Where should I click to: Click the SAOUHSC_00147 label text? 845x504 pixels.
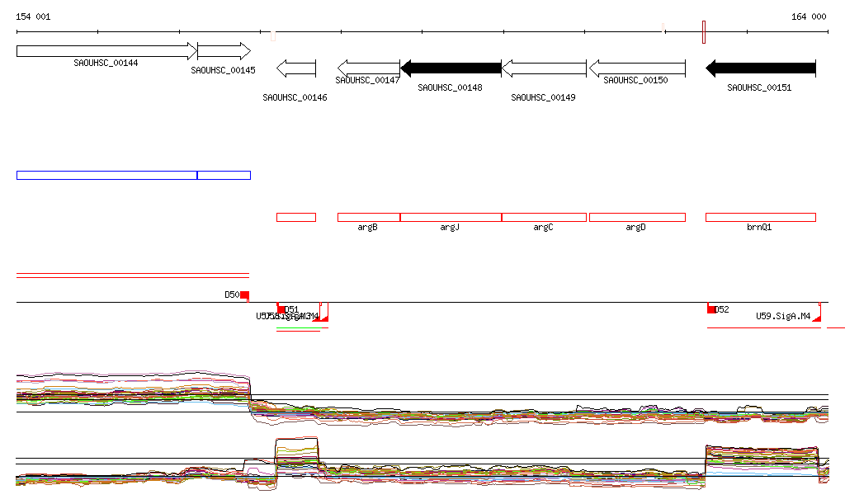(367, 80)
